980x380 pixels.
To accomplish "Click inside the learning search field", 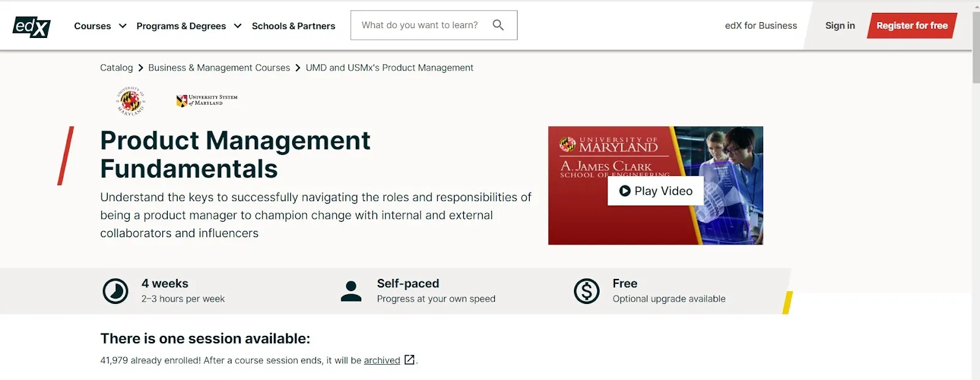I will click(423, 25).
